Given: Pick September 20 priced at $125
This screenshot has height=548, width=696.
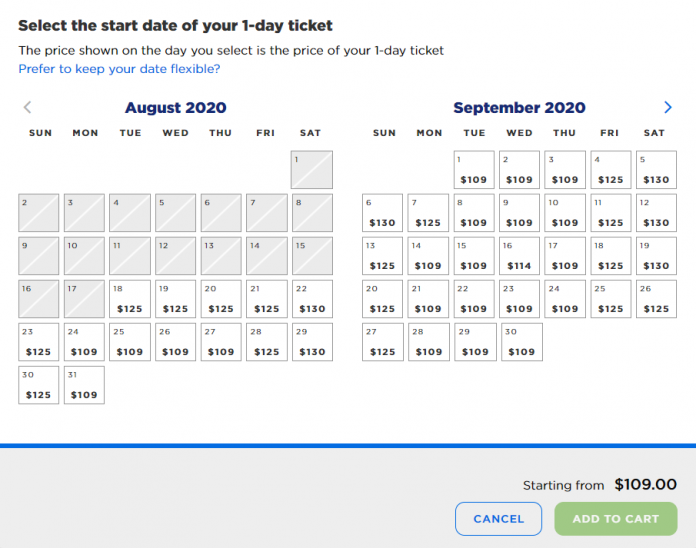Looking at the screenshot, I should point(382,299).
